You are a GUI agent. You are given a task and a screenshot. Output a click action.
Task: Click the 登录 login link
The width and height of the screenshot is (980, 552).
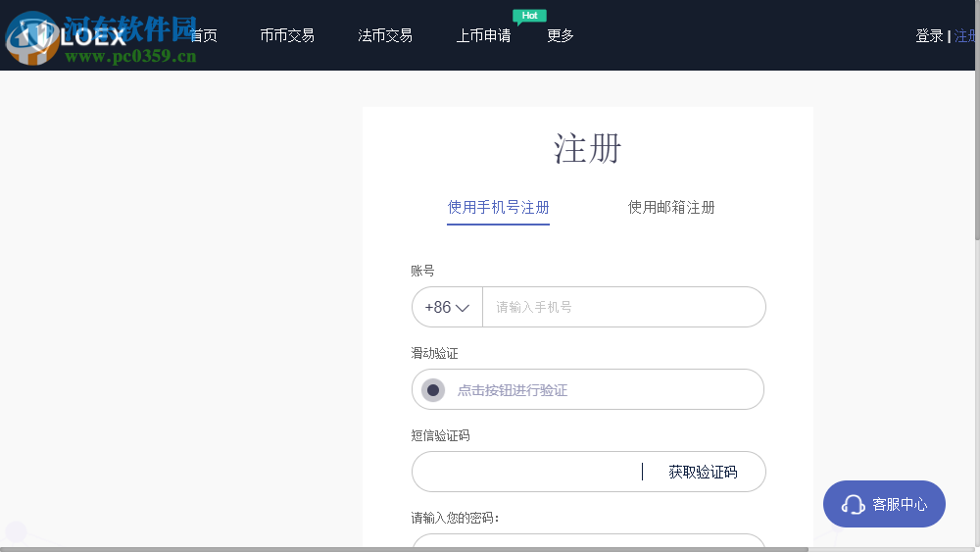point(929,36)
